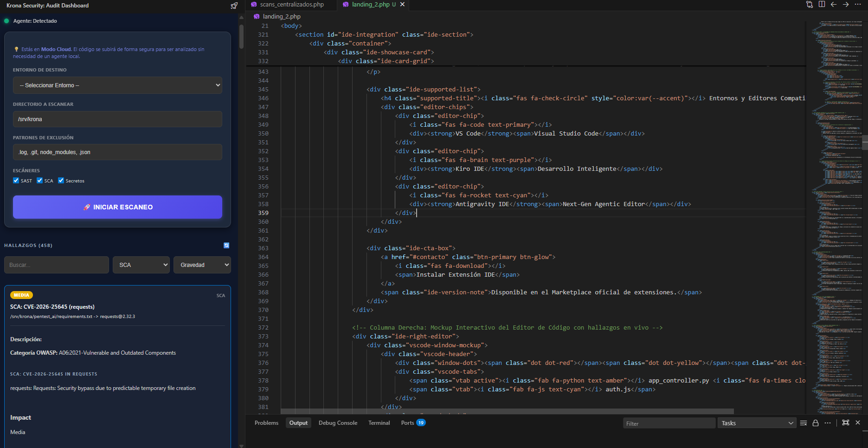Click the section id="ide-integration" sticky line

pos(384,34)
